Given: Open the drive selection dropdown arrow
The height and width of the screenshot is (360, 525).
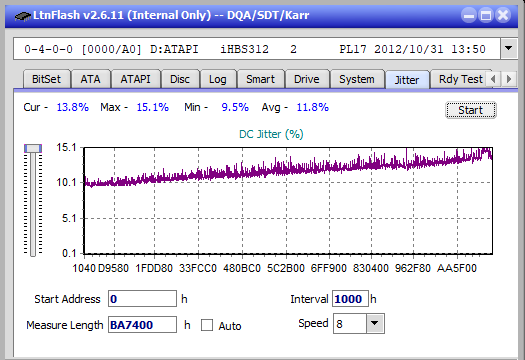Looking at the screenshot, I should click(509, 49).
